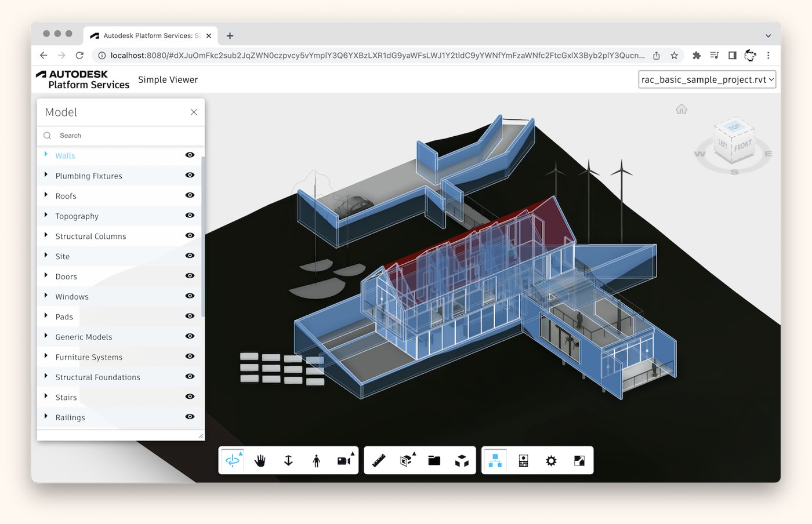Bookmark this page with the star icon
The image size is (812, 524).
pyautogui.click(x=674, y=55)
